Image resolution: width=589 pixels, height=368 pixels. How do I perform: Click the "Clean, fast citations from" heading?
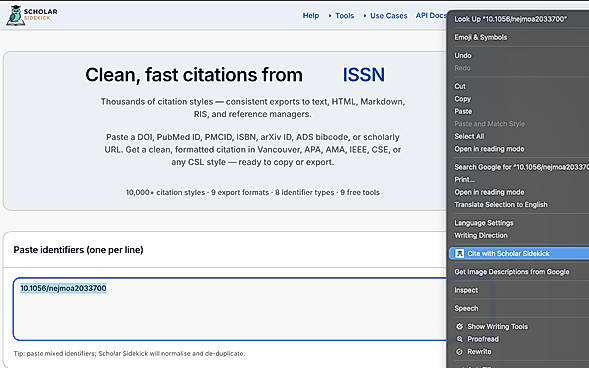(194, 75)
